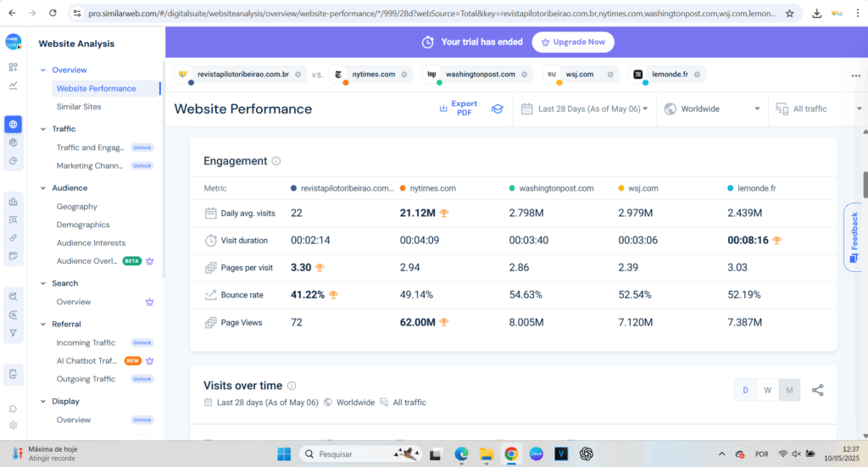Click the info icon beside Visits over time
This screenshot has height=467, width=868.
292,386
